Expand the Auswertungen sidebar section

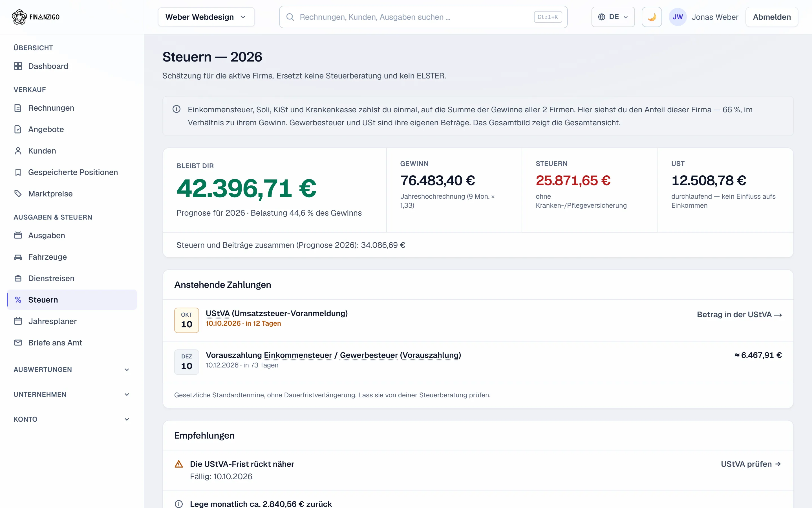coord(72,370)
